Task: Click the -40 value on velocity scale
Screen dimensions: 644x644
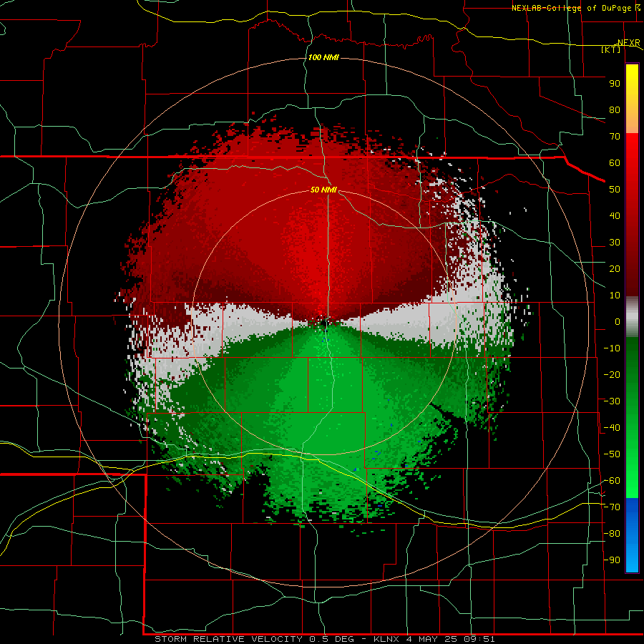Action: point(612,428)
